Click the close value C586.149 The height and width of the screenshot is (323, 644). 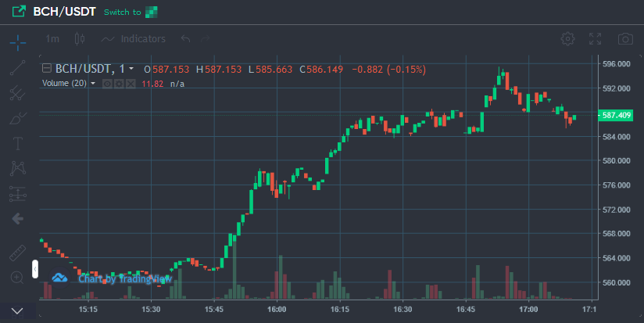tap(321, 70)
